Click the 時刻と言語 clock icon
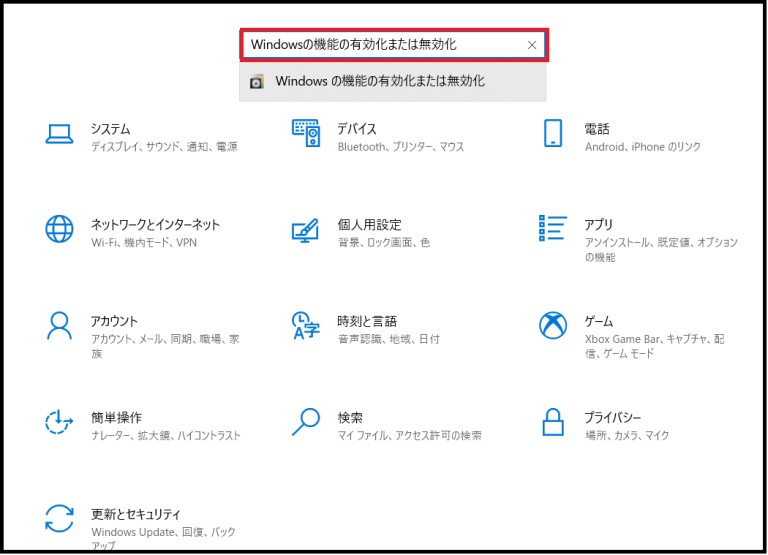This screenshot has width=768, height=555. pyautogui.click(x=306, y=326)
